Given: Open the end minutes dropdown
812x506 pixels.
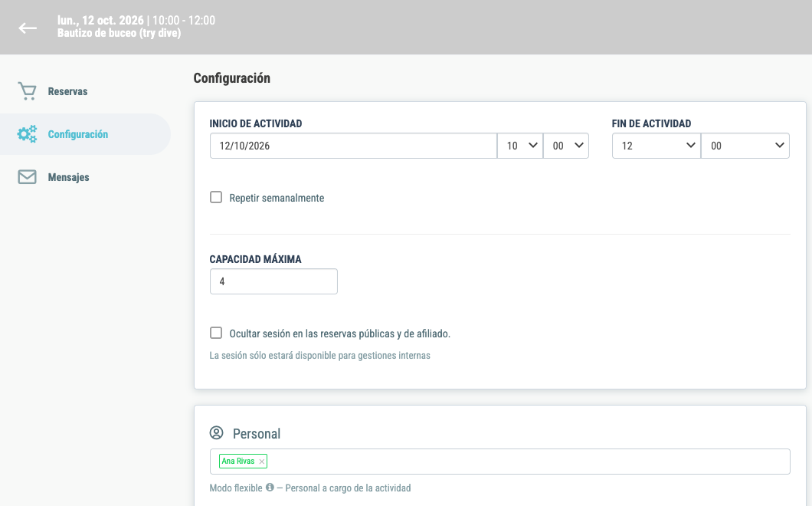Looking at the screenshot, I should coord(745,146).
